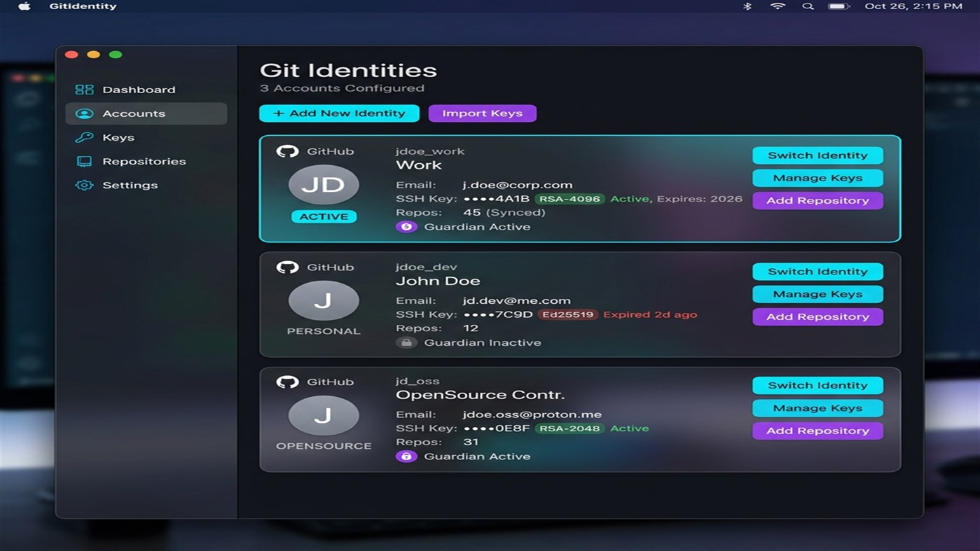Open the Dashboard section

click(146, 90)
